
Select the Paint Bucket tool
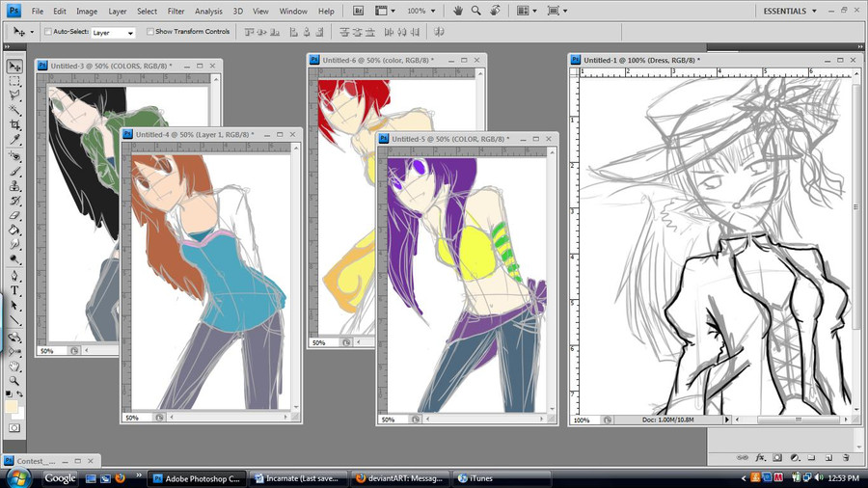14,230
